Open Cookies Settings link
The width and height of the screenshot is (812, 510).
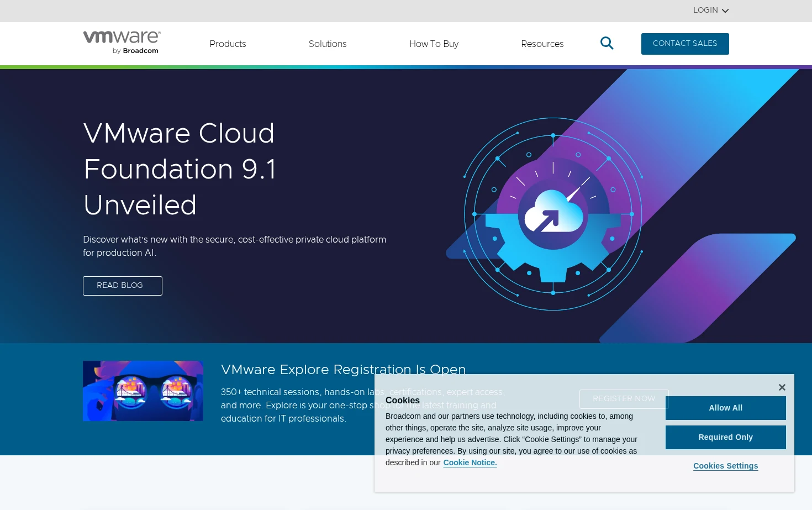point(725,466)
